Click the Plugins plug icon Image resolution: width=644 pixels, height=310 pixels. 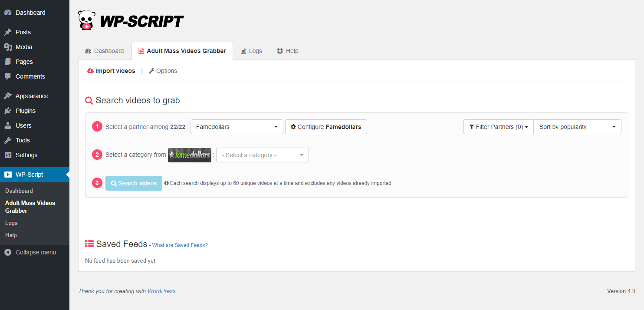click(8, 111)
